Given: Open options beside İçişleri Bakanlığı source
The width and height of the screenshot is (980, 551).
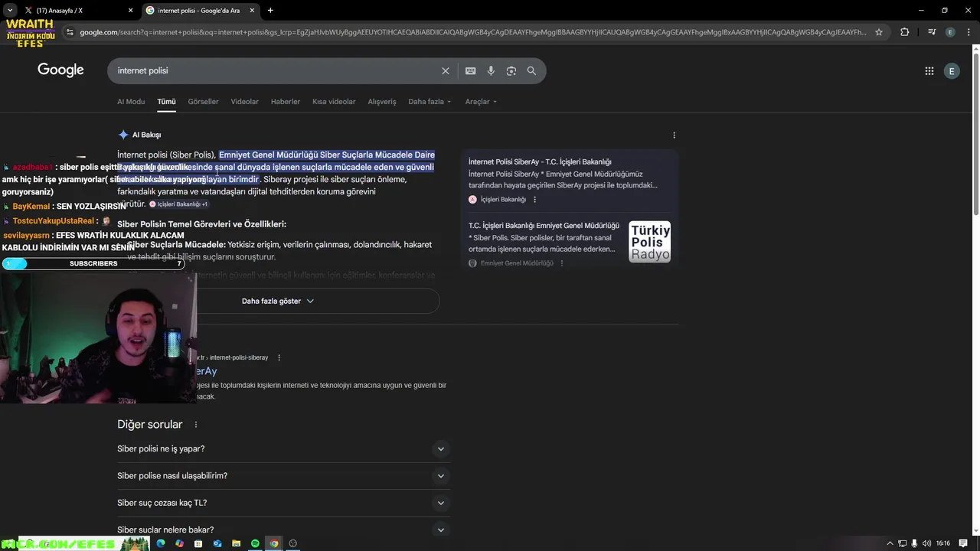Looking at the screenshot, I should pos(534,200).
